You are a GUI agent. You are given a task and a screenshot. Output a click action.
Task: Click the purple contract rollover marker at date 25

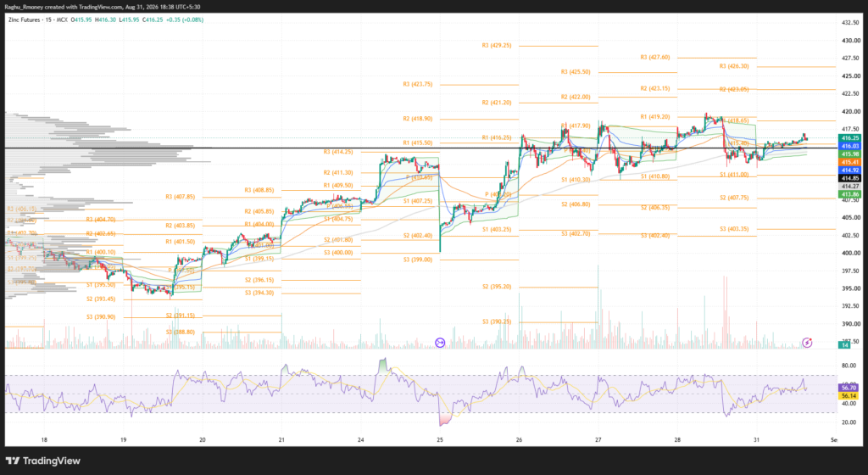(440, 343)
